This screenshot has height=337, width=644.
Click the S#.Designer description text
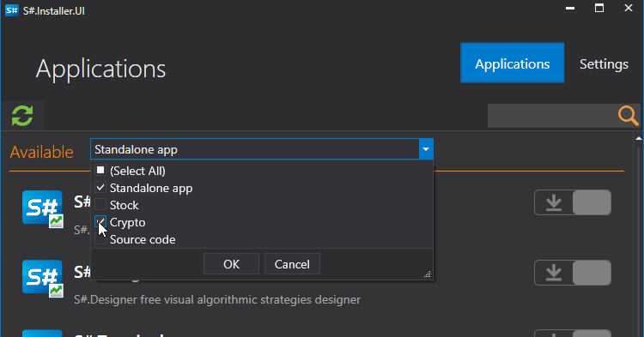pos(217,299)
